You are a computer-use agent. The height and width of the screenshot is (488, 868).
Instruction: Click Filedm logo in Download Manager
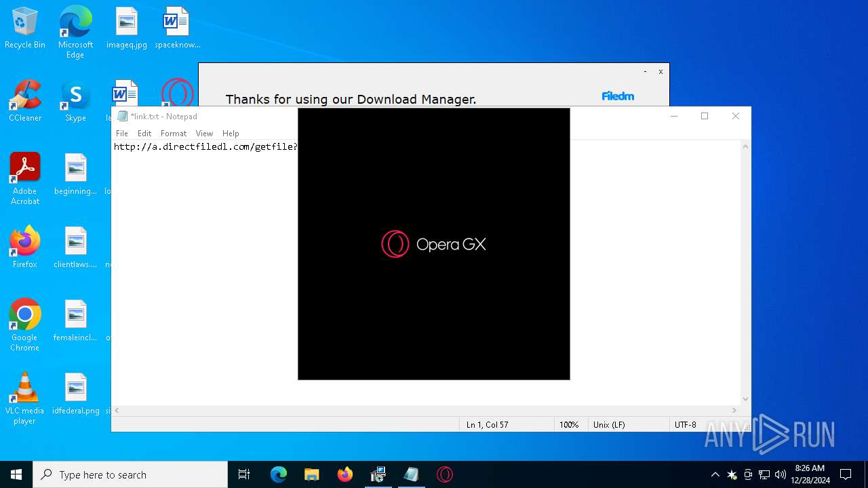tap(618, 96)
